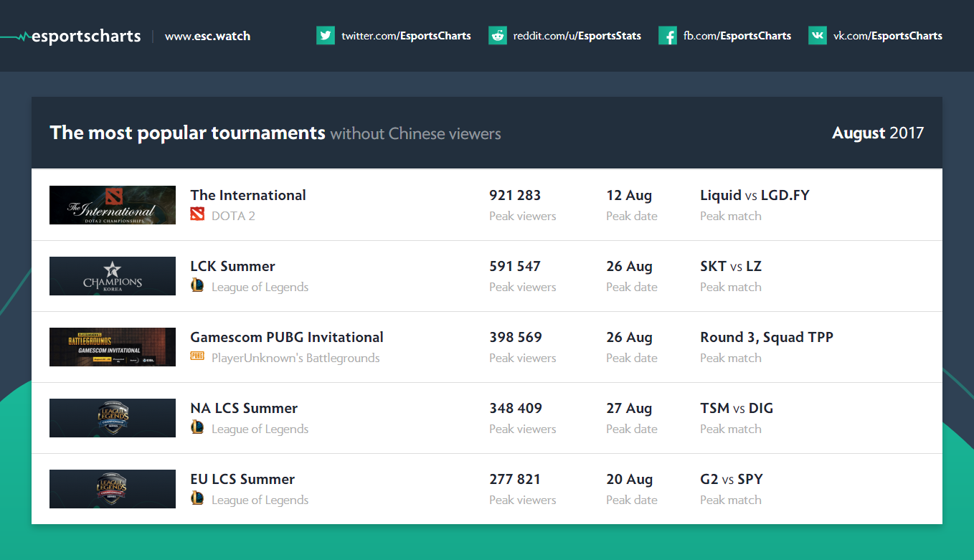
Task: Click the EU LCS Summer tournament title
Action: click(242, 480)
